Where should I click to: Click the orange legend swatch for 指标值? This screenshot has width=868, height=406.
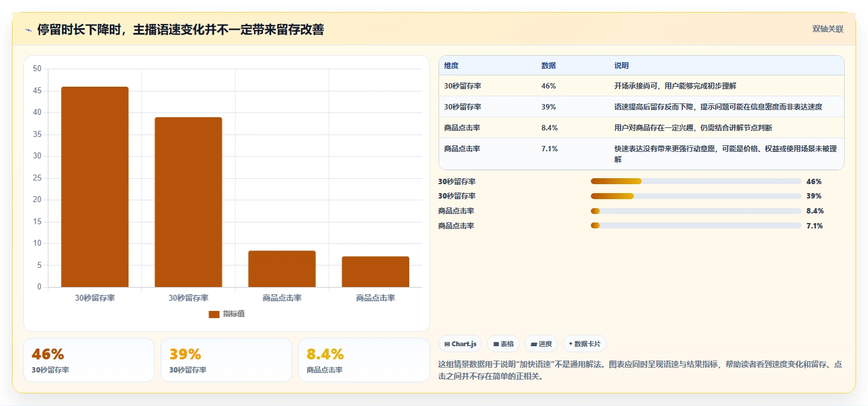coord(214,315)
